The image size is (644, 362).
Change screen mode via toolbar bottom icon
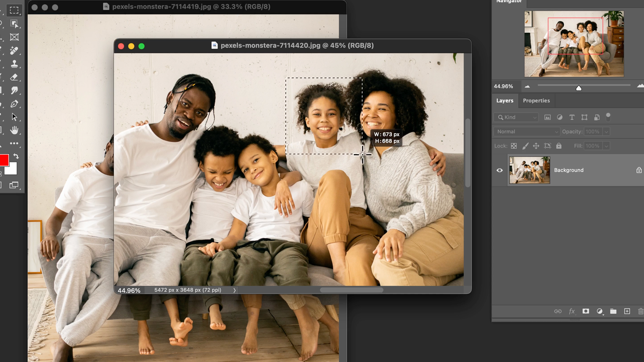14,185
